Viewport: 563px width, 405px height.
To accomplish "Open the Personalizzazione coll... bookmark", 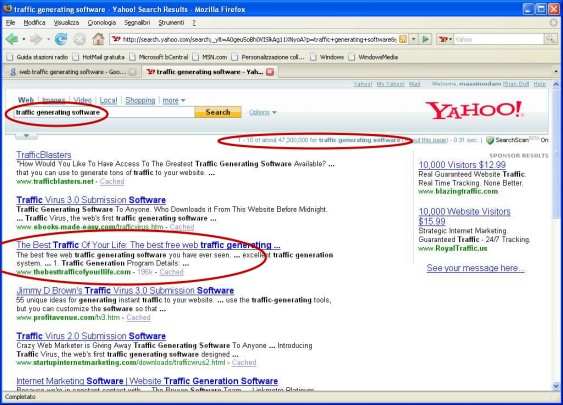I will point(268,57).
